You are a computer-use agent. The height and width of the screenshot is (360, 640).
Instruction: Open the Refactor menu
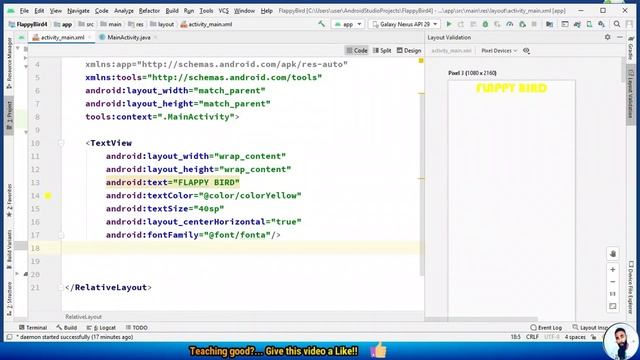[x=149, y=11]
